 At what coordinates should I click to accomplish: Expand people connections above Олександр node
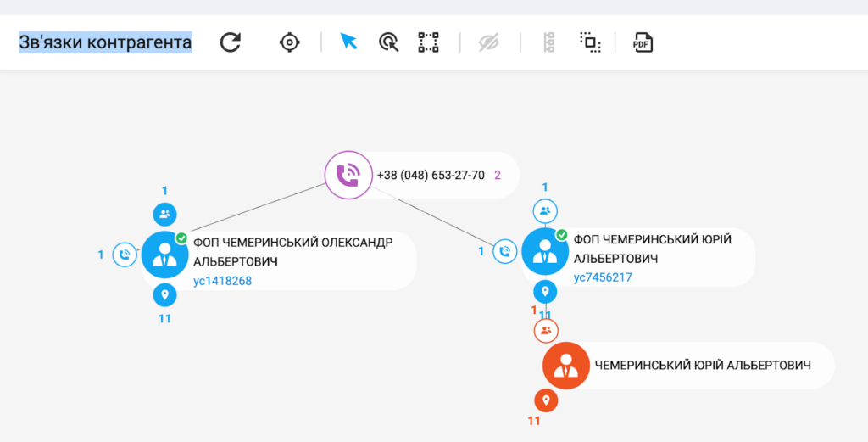click(164, 215)
